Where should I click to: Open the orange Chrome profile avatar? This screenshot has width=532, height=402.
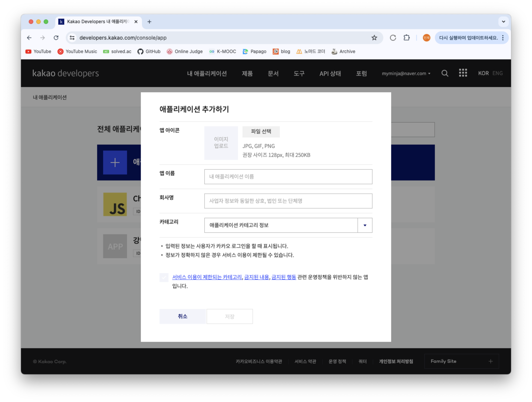point(426,38)
